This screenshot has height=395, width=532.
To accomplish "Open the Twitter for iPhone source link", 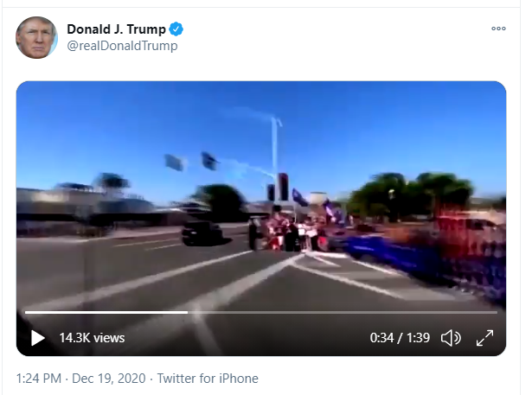I will (208, 379).
